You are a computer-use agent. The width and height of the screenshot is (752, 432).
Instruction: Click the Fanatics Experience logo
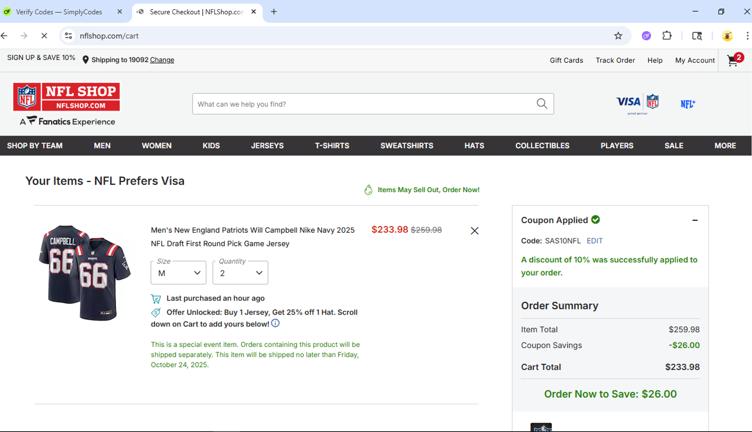tap(67, 121)
